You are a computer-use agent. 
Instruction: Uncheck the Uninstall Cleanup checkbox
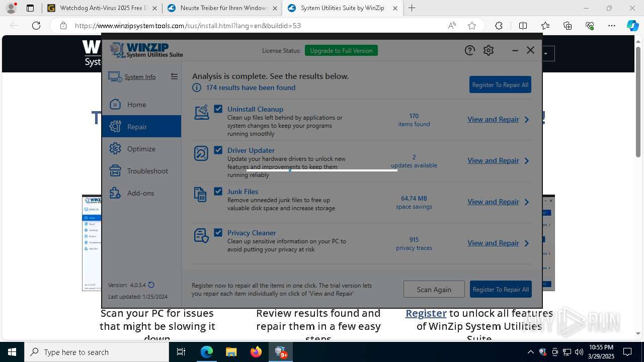click(218, 109)
